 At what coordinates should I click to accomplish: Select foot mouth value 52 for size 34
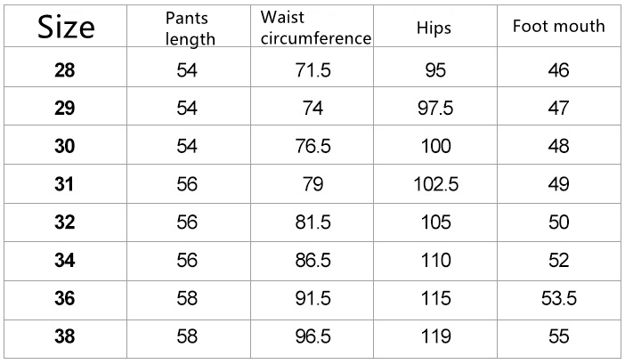[x=558, y=260]
